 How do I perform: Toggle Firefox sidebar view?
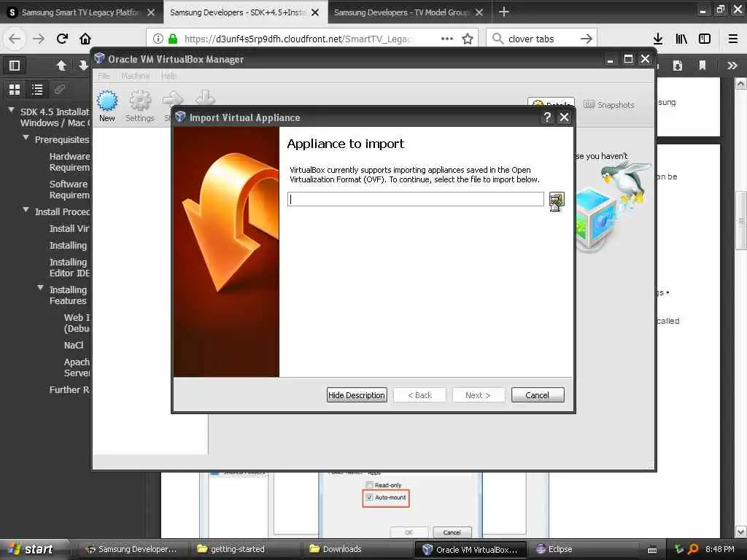click(x=705, y=39)
